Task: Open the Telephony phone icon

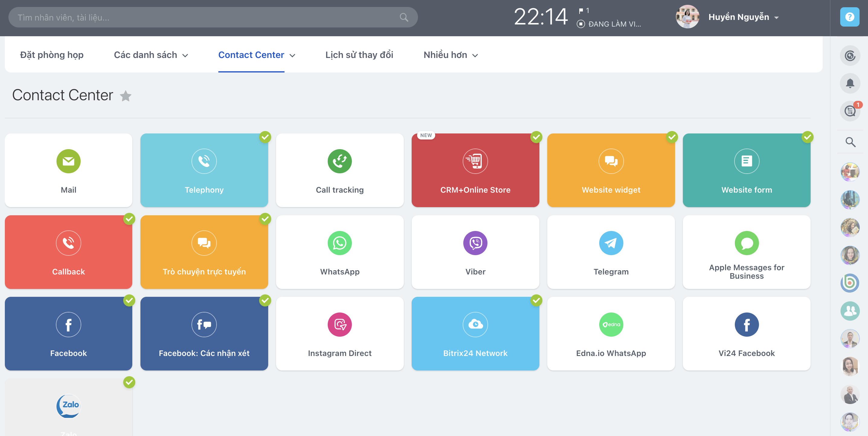Action: [x=204, y=161]
